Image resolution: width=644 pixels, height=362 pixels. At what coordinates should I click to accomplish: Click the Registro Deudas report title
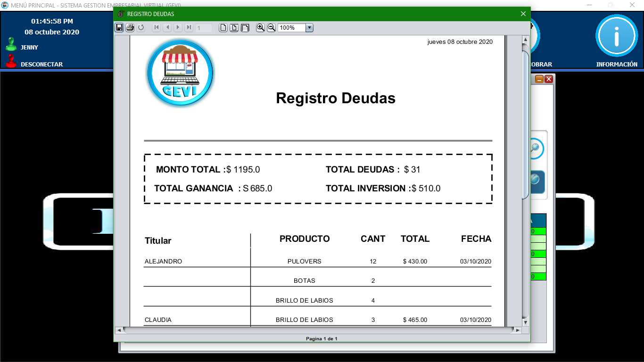pos(335,98)
